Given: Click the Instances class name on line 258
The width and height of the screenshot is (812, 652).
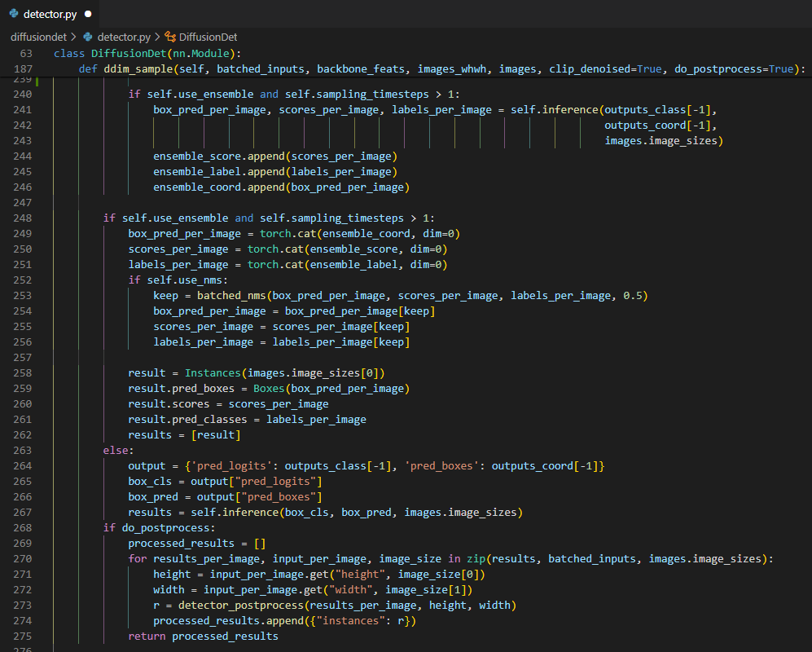Looking at the screenshot, I should tap(212, 373).
